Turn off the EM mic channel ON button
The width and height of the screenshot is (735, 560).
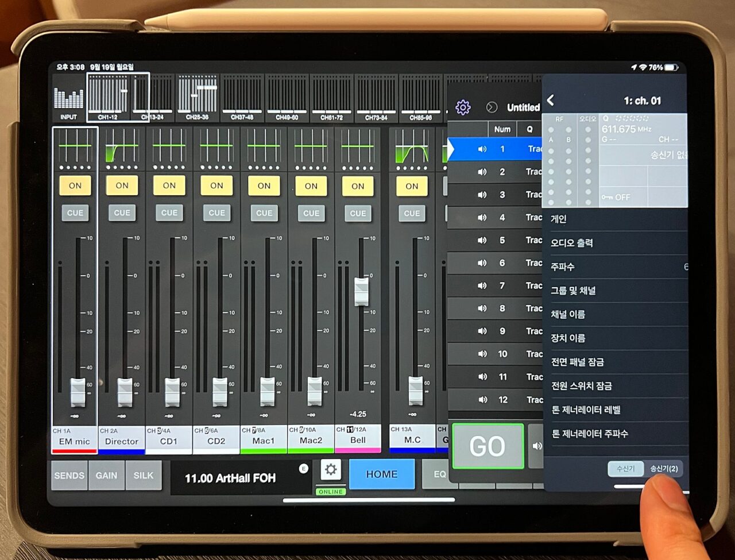point(75,186)
